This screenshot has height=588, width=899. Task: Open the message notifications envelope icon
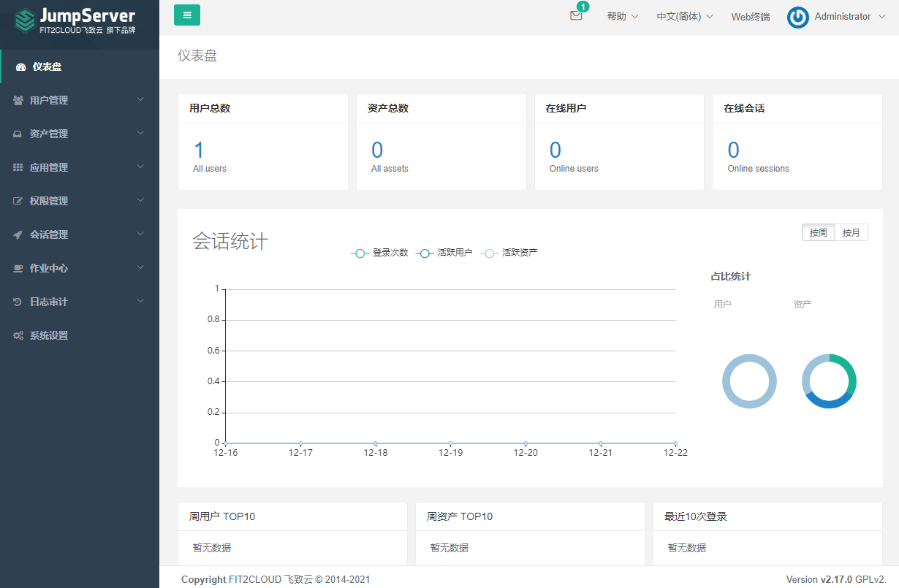[x=576, y=16]
